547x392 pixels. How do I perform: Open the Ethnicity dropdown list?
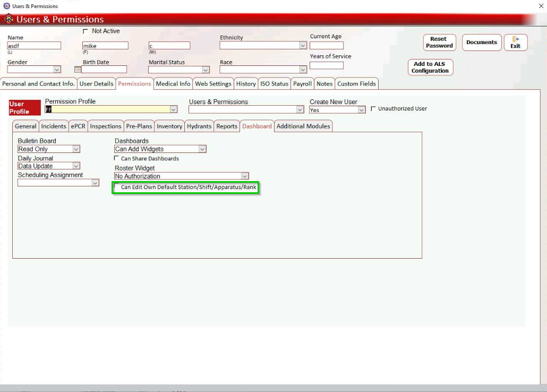(303, 46)
